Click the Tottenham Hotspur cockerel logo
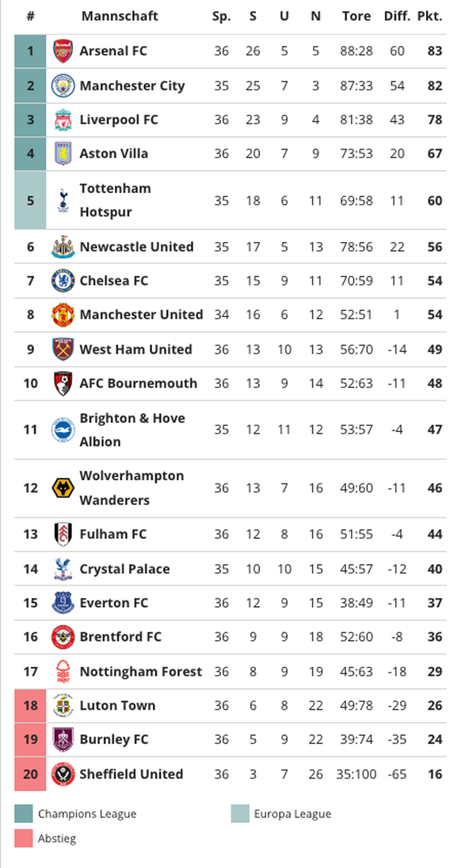This screenshot has height=868, width=461. (63, 200)
